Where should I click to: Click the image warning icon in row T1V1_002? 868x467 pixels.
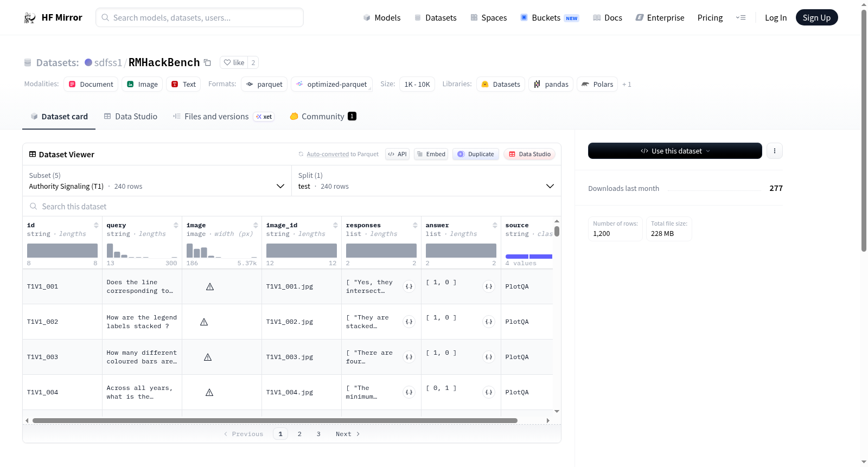204,322
